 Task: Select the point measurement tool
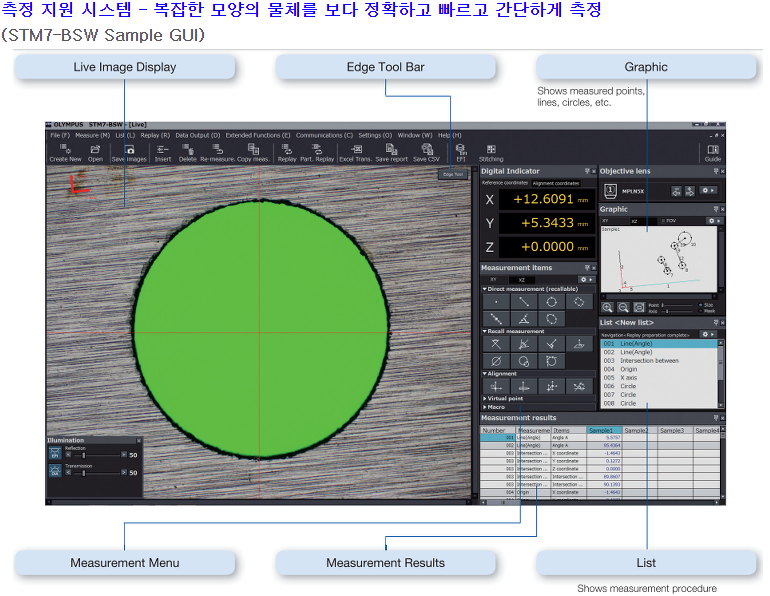tap(495, 302)
